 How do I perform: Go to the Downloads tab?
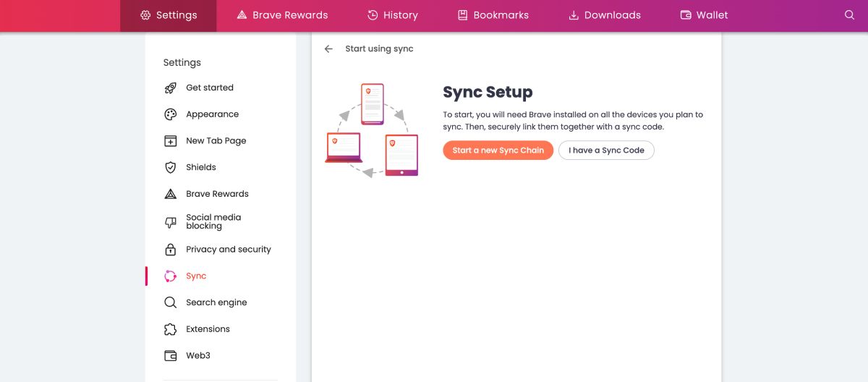(605, 15)
